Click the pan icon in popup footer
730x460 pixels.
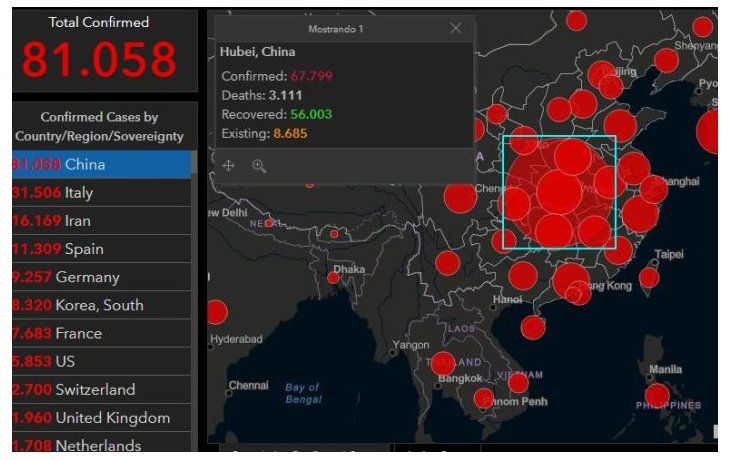[x=229, y=165]
